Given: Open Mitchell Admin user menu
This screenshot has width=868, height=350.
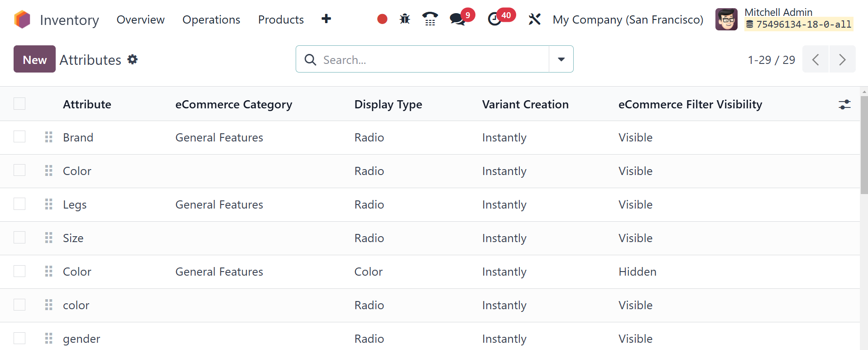Looking at the screenshot, I should (x=785, y=19).
